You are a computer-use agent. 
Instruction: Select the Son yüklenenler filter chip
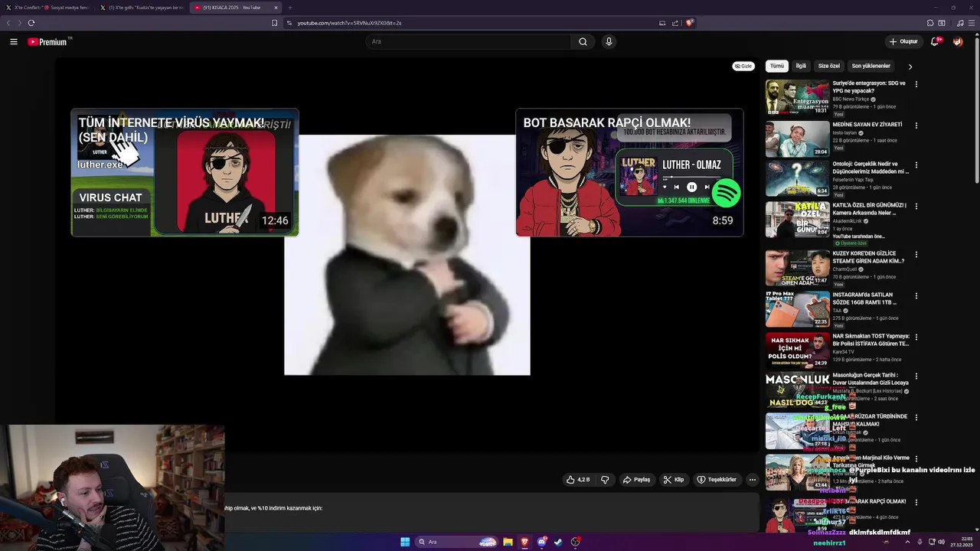[x=871, y=66]
